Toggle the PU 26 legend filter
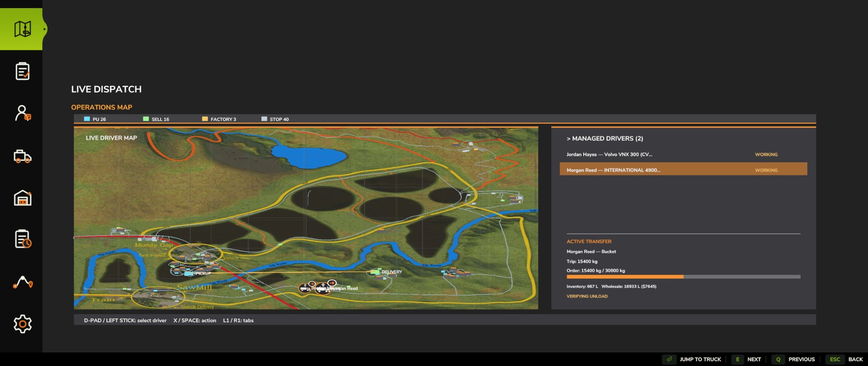The image size is (868, 366). tap(95, 119)
